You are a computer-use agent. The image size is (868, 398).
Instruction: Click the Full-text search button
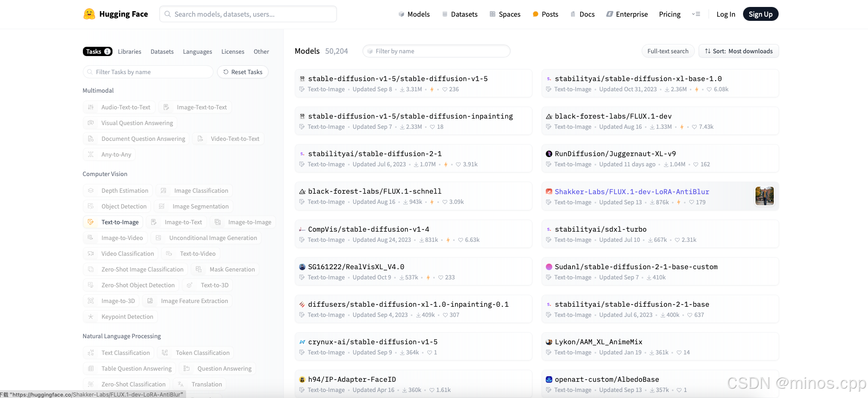coord(668,51)
